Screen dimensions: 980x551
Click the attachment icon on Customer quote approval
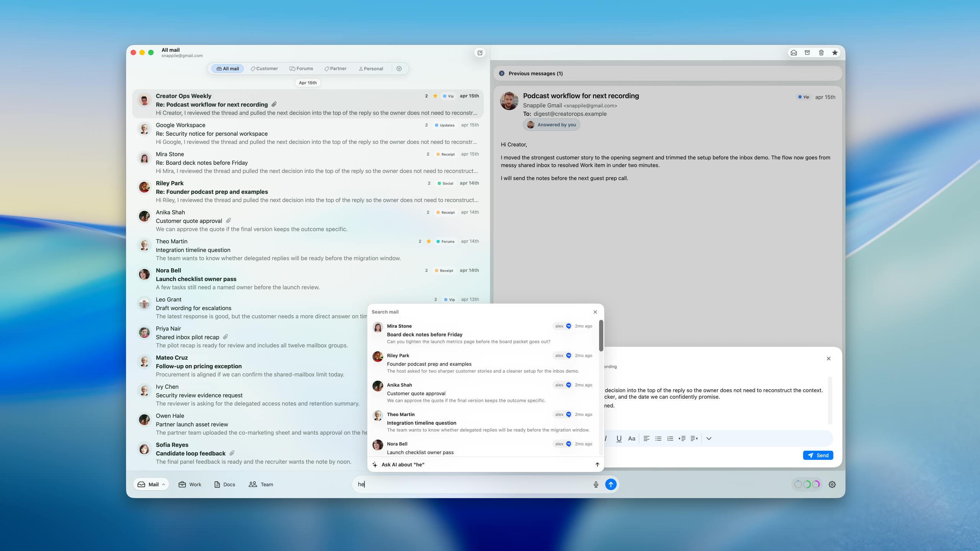pyautogui.click(x=228, y=221)
